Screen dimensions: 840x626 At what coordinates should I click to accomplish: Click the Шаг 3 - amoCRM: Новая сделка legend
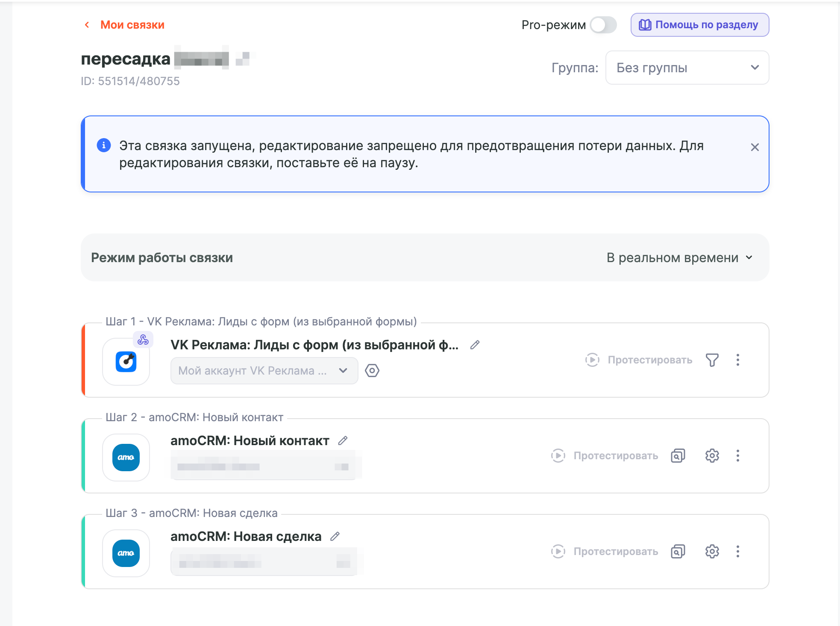(191, 513)
